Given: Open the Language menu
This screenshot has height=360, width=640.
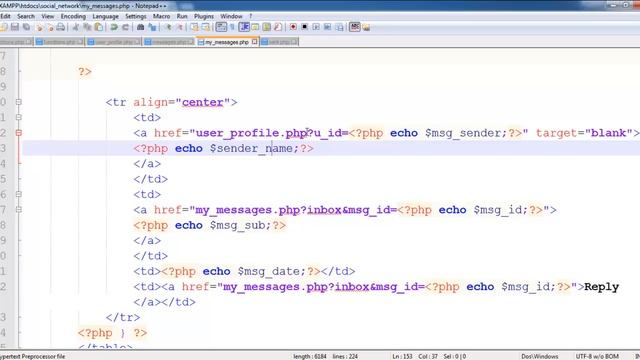Looking at the screenshot, I should tap(105, 16).
